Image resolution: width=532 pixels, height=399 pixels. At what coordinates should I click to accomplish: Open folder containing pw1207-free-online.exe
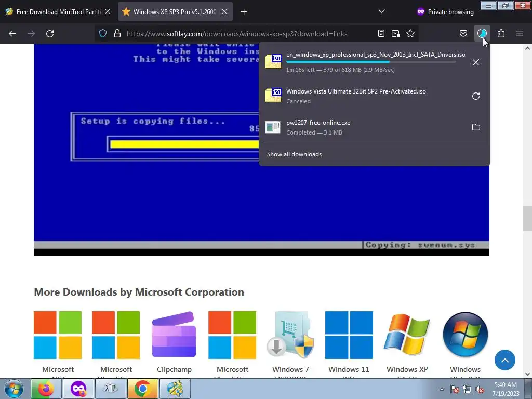pyautogui.click(x=476, y=127)
